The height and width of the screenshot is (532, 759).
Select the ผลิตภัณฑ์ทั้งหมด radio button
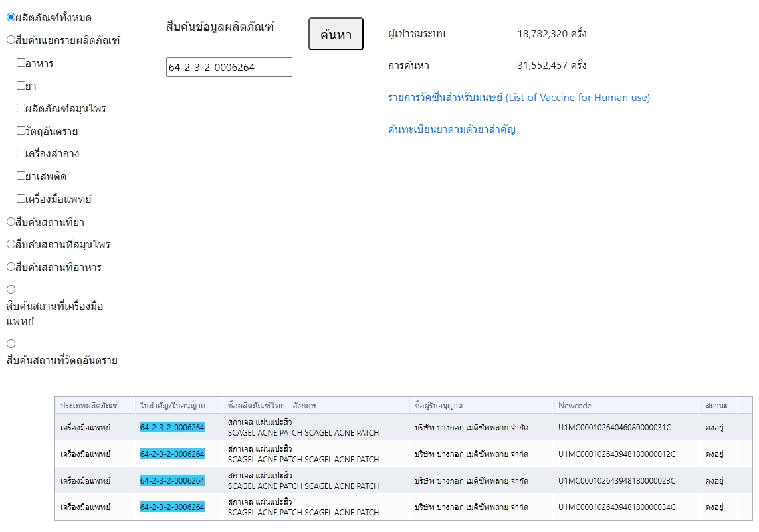click(x=11, y=17)
